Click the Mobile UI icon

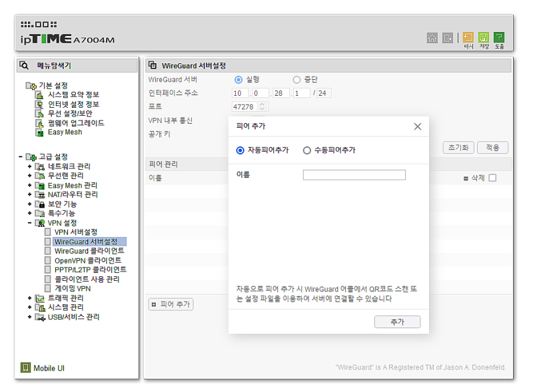pos(25,367)
